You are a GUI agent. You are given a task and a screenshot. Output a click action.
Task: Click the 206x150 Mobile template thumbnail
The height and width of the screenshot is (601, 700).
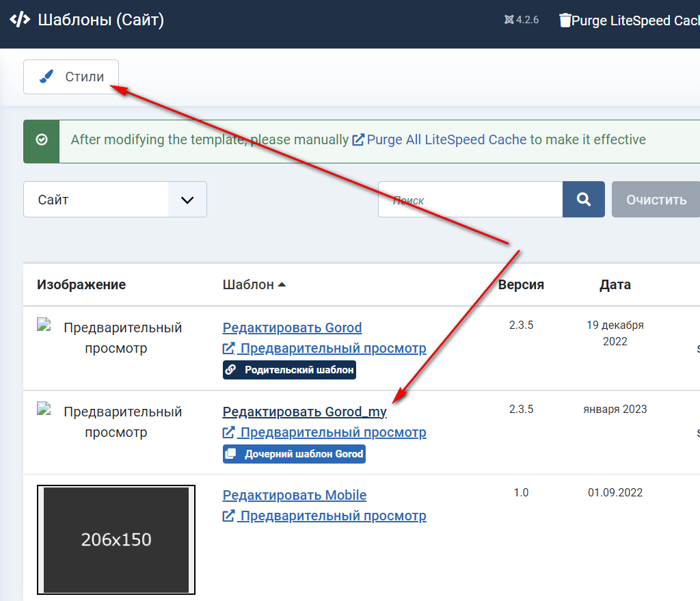click(116, 539)
